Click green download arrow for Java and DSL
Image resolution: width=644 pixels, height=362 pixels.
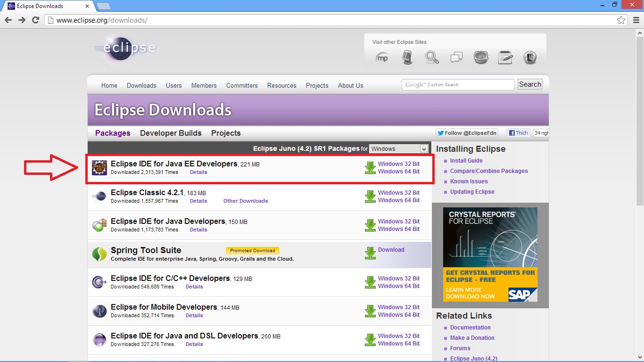coord(370,340)
